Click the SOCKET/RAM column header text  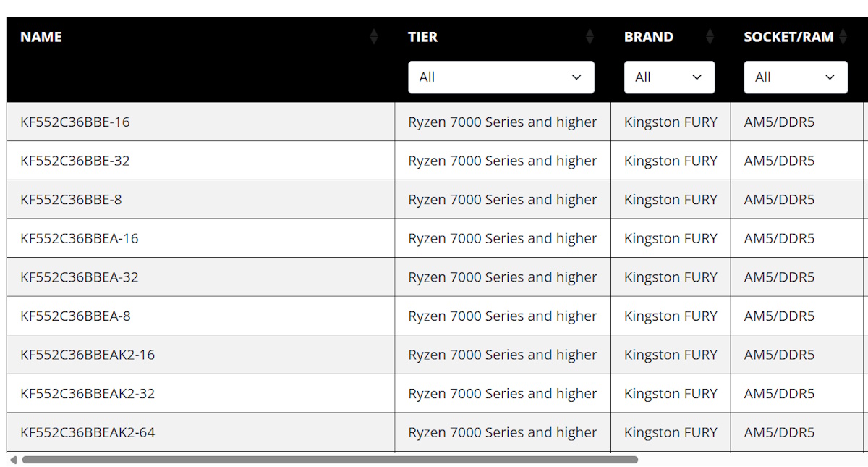788,37
